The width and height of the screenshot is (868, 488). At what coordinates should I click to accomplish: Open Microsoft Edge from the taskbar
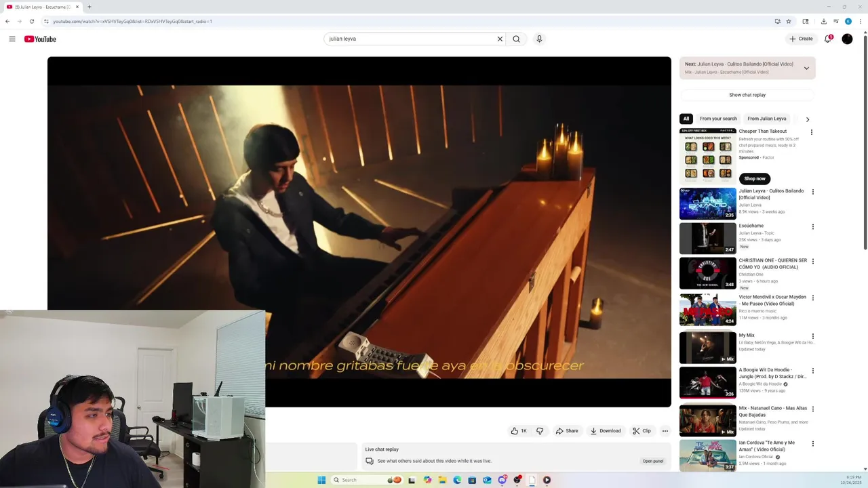click(457, 480)
